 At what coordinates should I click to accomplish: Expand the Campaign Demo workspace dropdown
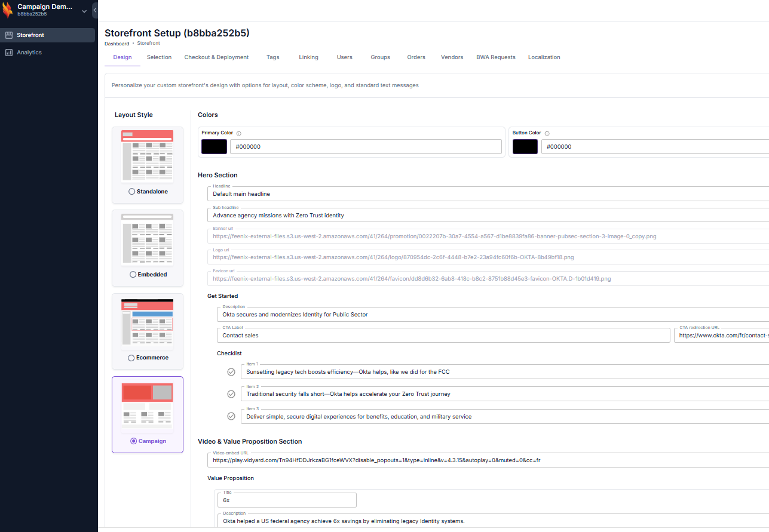[84, 10]
